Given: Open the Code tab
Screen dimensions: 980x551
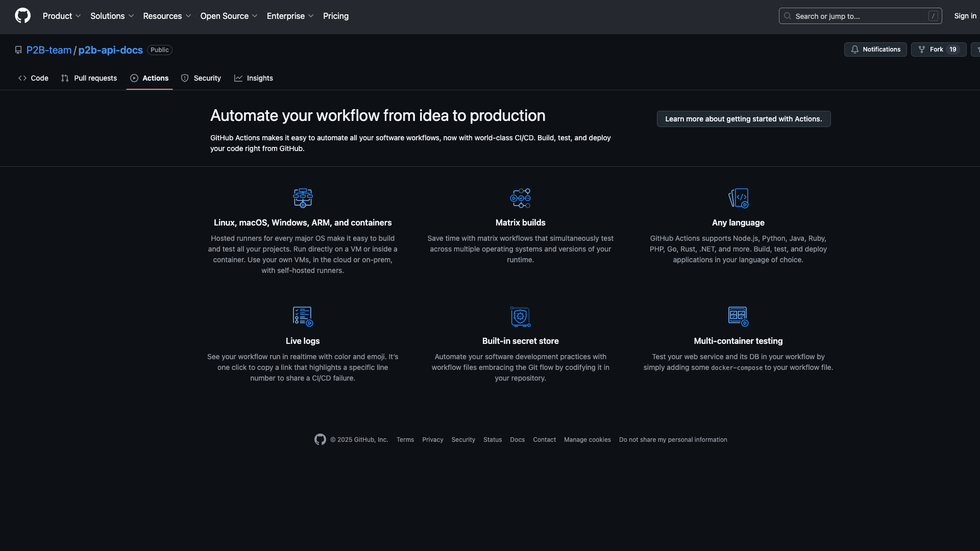Looking at the screenshot, I should point(33,78).
